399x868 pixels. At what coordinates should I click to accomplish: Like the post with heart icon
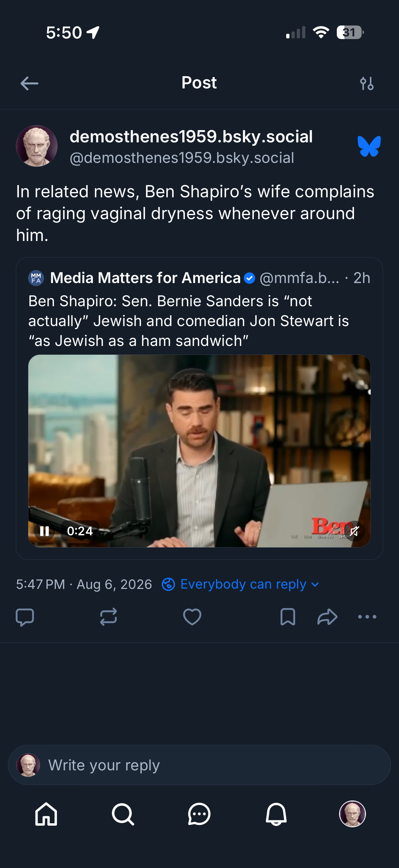(x=192, y=617)
